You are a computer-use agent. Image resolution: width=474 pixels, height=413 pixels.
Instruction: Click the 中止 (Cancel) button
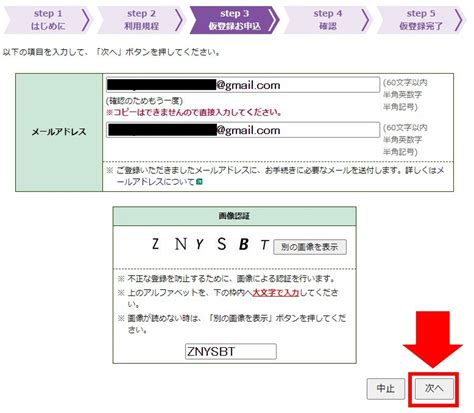386,388
